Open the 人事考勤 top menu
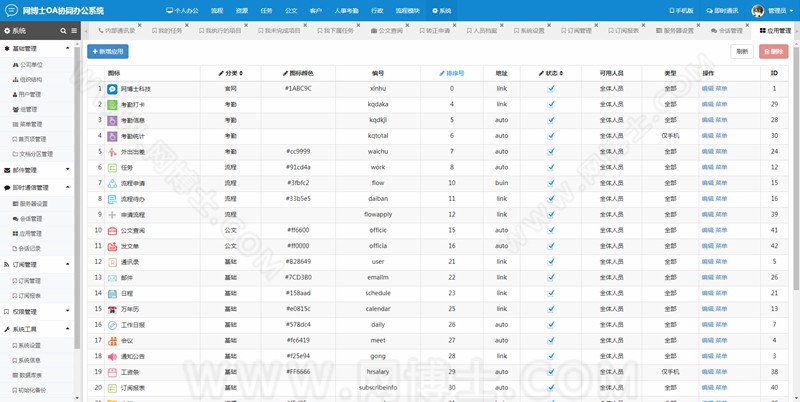This screenshot has width=800, height=402. point(346,11)
